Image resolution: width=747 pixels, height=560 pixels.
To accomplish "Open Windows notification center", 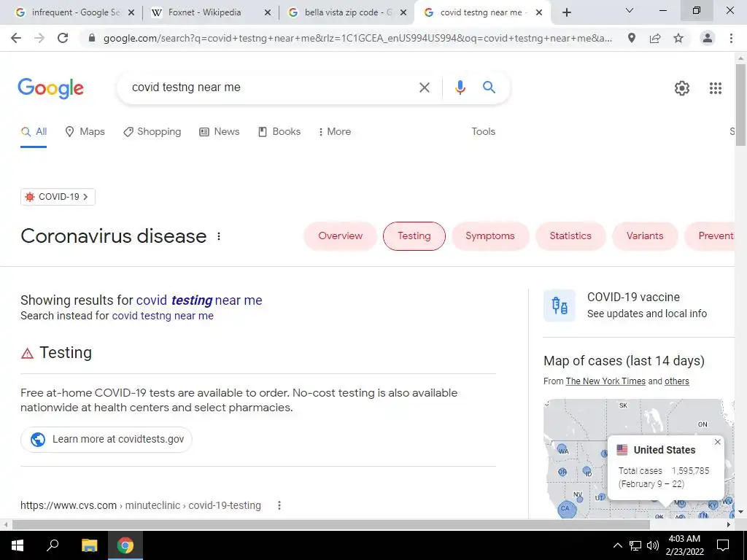I will [723, 545].
